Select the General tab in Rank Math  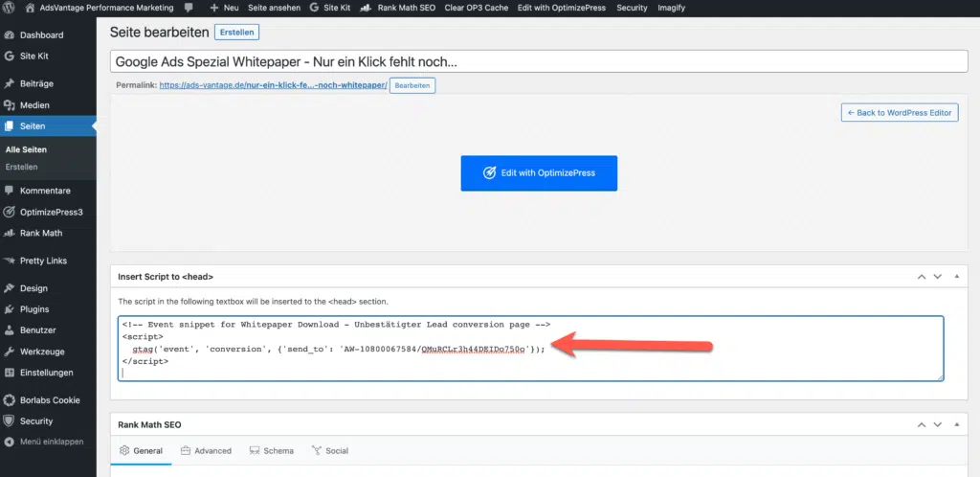click(x=142, y=451)
